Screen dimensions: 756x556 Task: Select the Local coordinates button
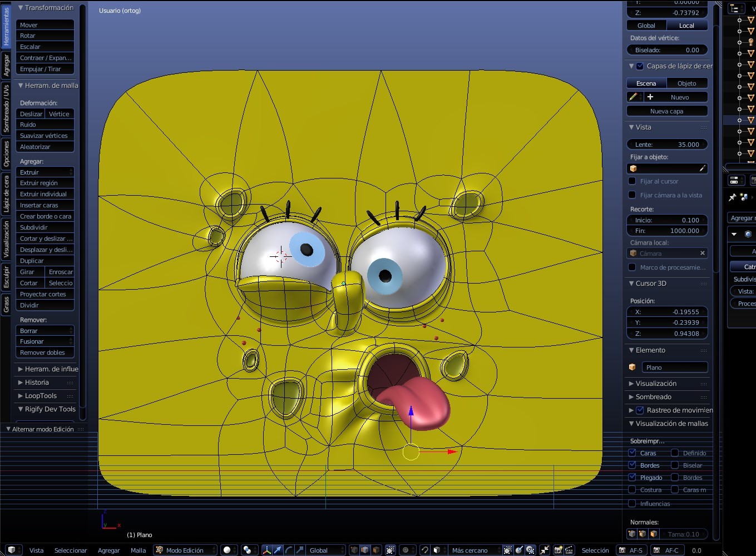686,25
